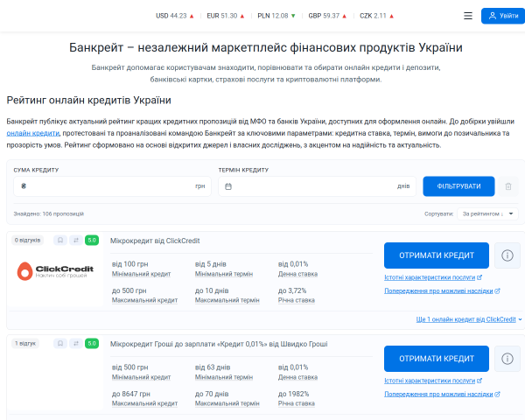
Task: Click the Увійти login button
Action: point(503,16)
